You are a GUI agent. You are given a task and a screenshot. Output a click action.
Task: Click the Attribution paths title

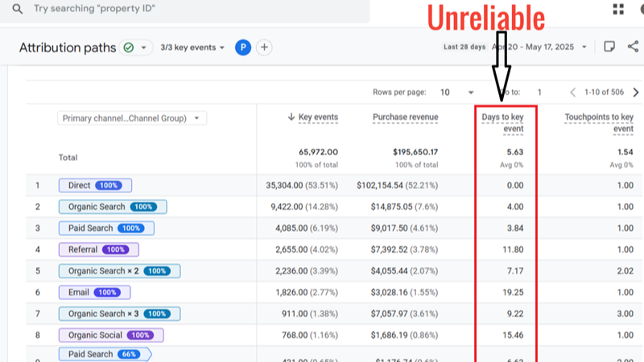point(68,47)
